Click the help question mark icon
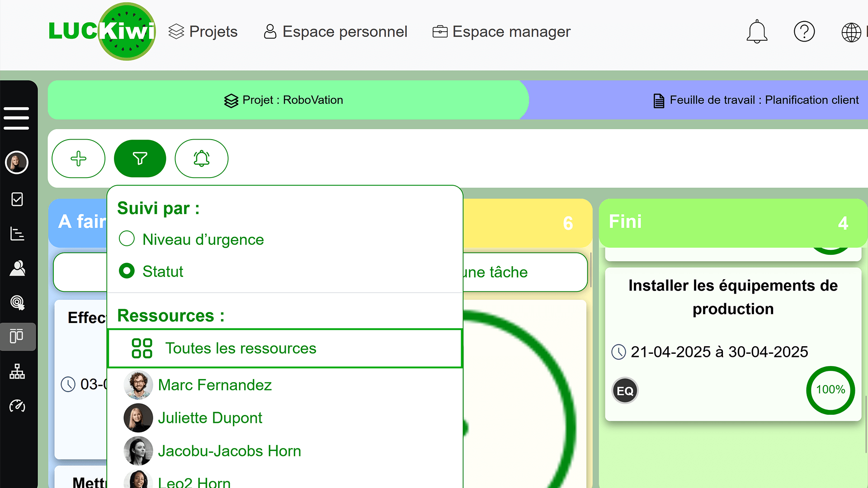Screen dimensions: 868x488 tap(804, 32)
